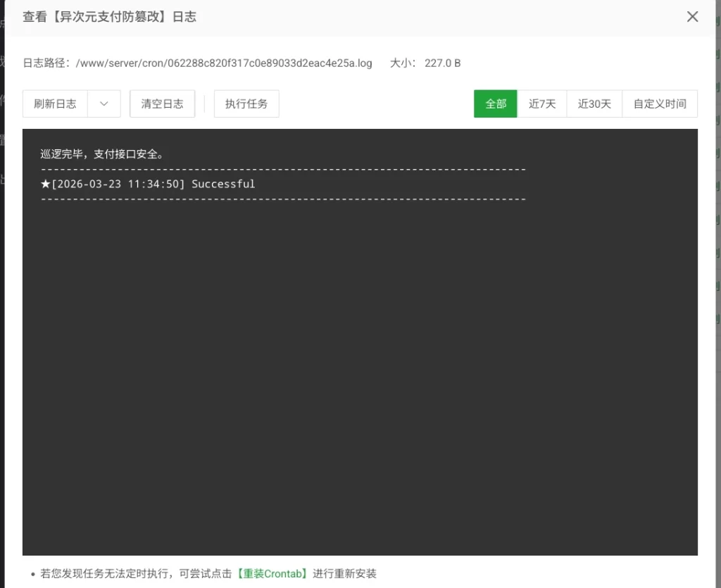The height and width of the screenshot is (588, 721).
Task: Click the 刷新日志 button
Action: click(56, 104)
